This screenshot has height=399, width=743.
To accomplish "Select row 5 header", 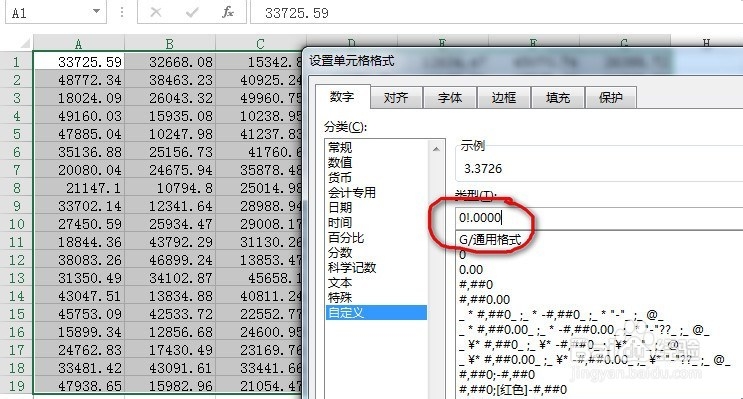I will pos(16,134).
